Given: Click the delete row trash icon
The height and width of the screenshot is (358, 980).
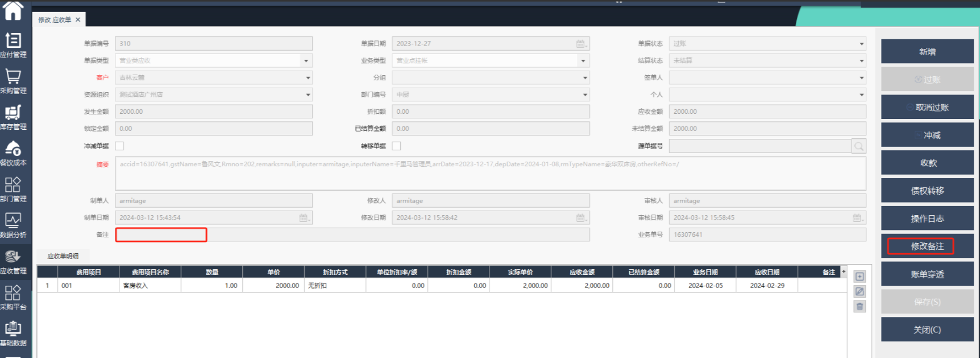Looking at the screenshot, I should point(859,307).
